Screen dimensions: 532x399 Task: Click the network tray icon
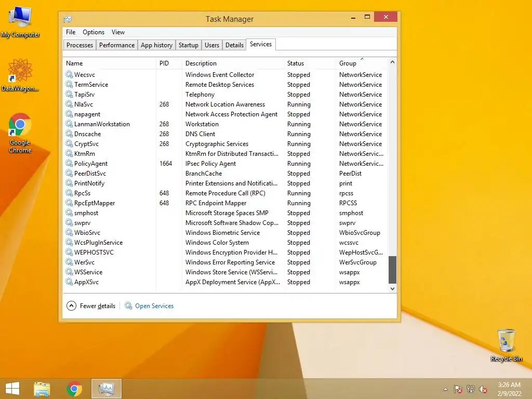click(471, 389)
